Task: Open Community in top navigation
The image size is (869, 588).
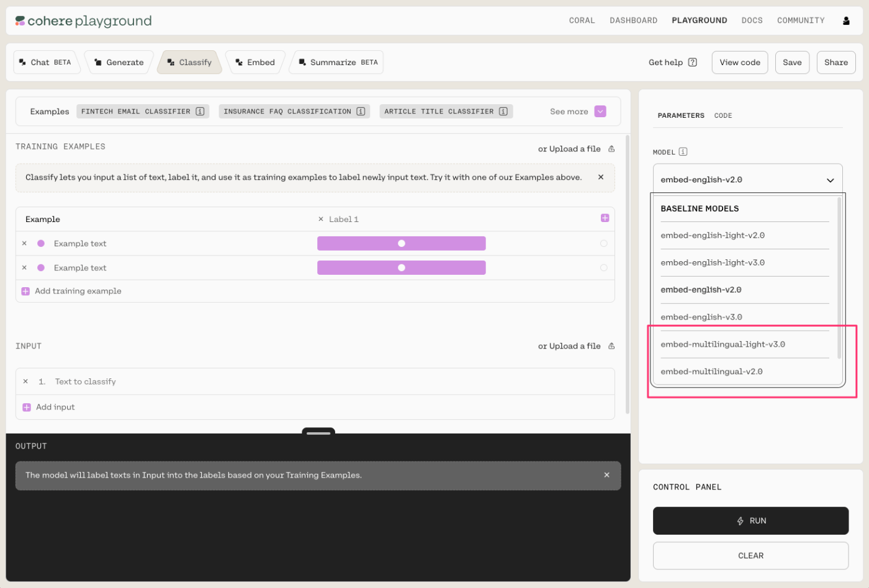Action: point(801,20)
